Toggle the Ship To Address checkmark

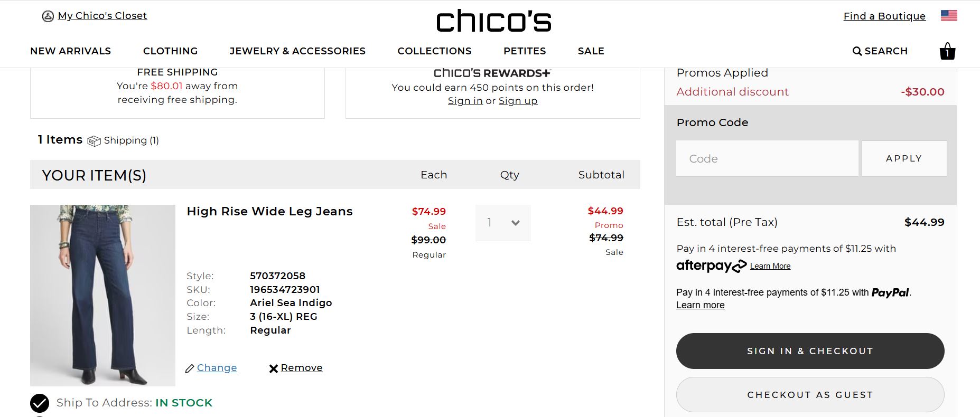click(39, 403)
